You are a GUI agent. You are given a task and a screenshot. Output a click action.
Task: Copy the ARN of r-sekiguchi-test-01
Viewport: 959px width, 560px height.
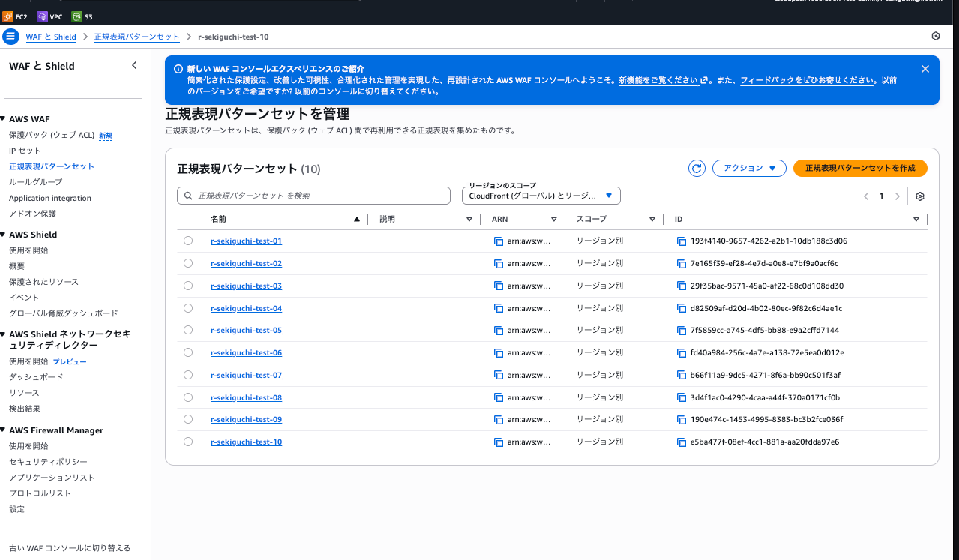(499, 241)
